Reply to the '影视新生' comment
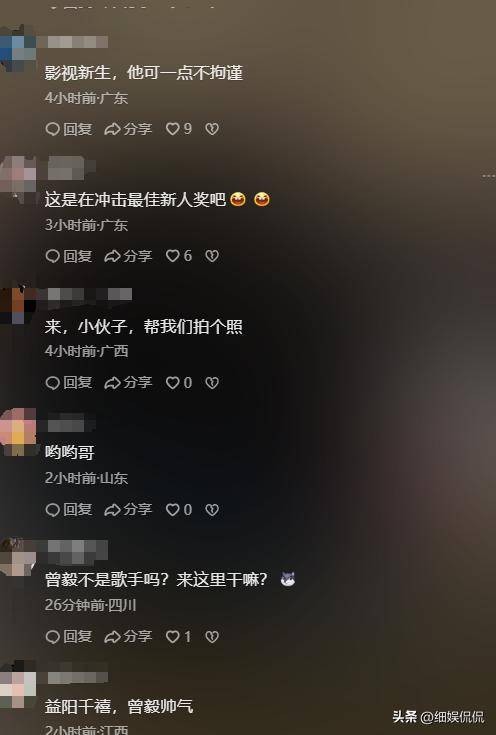Image resolution: width=496 pixels, height=735 pixels. 68,128
